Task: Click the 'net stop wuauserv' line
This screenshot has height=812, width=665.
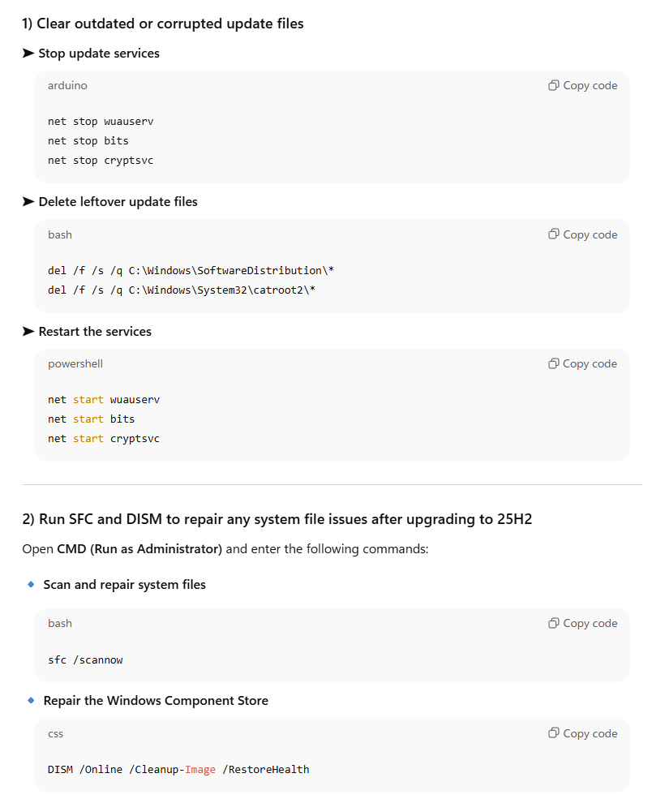Action: pyautogui.click(x=101, y=121)
